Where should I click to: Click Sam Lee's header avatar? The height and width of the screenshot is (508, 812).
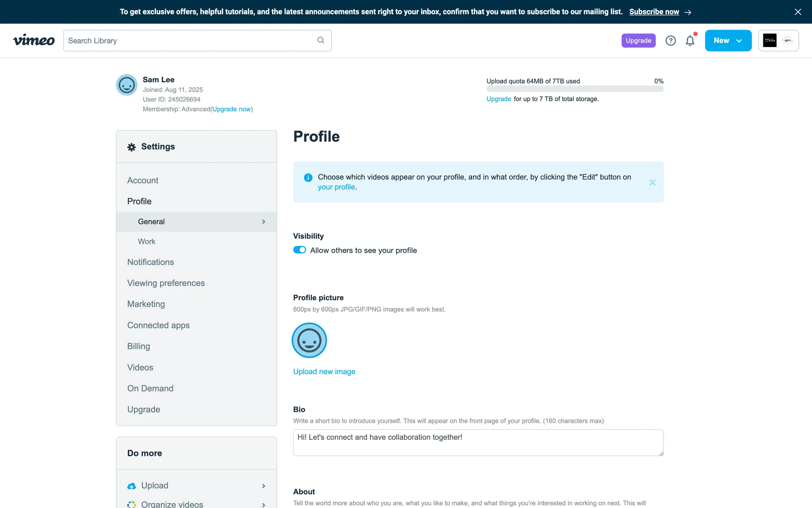point(126,85)
